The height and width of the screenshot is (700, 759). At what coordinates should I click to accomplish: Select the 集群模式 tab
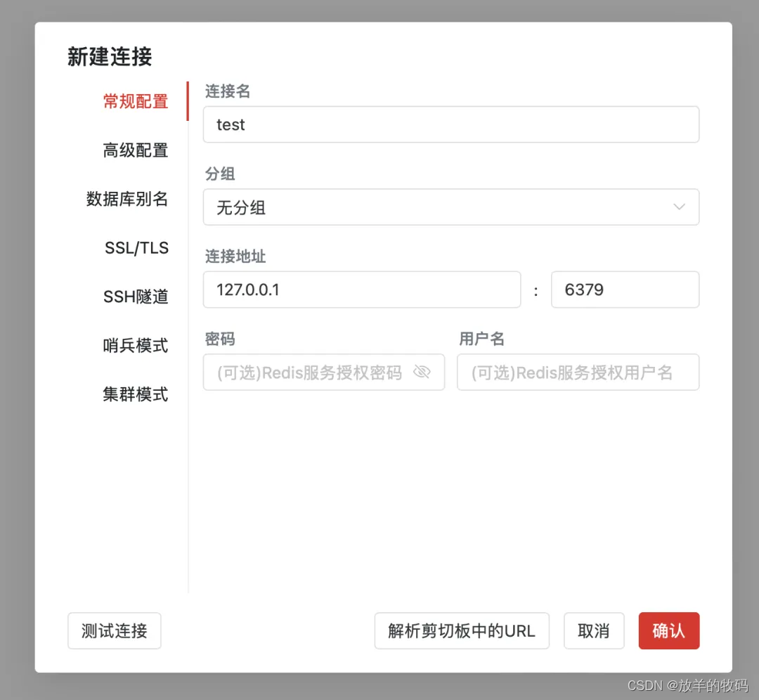pyautogui.click(x=136, y=394)
